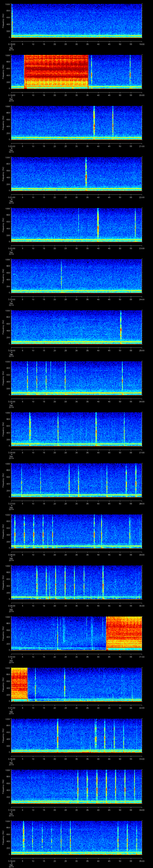Click the Frequency (Hz) axis label of top spectrogram
Screen dimensions: 153x868
point(3,21)
